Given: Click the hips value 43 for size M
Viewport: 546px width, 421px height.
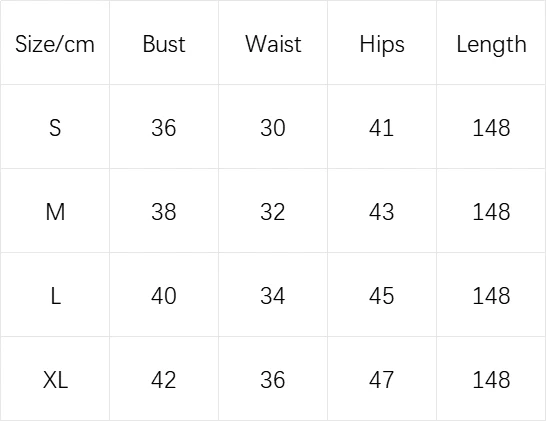Looking at the screenshot, I should 382,212.
